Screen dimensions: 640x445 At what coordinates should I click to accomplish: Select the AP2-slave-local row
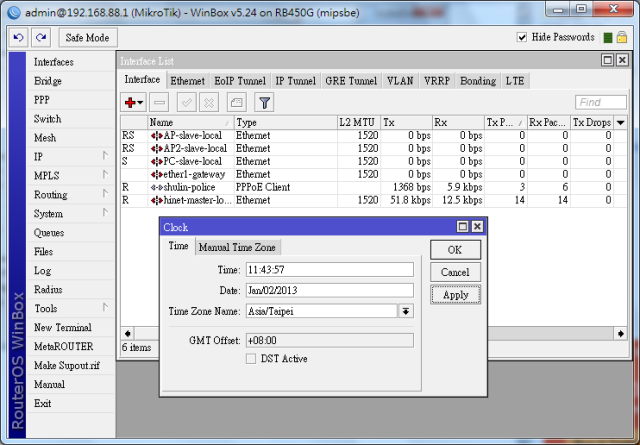(373, 149)
